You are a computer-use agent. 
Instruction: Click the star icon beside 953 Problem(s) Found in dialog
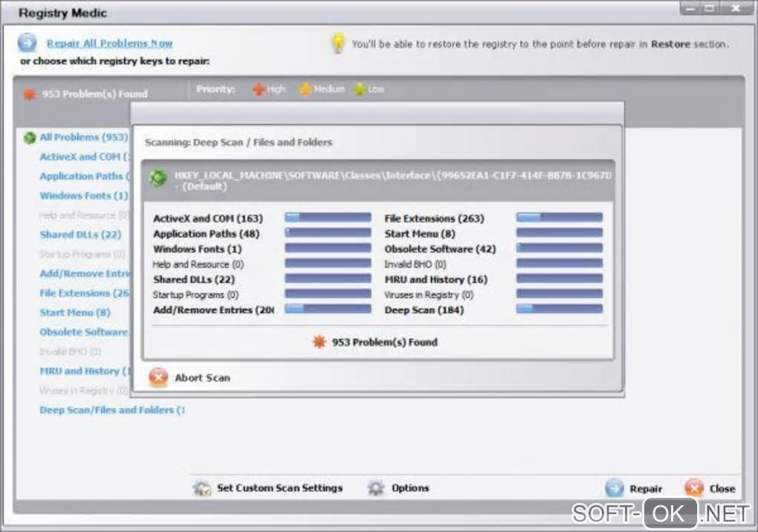point(319,342)
